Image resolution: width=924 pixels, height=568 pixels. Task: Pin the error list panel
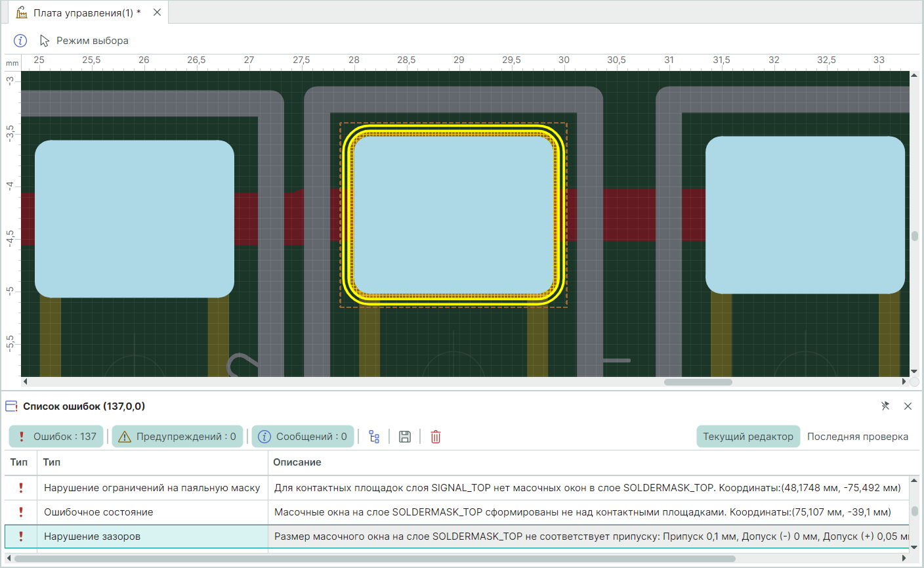885,406
